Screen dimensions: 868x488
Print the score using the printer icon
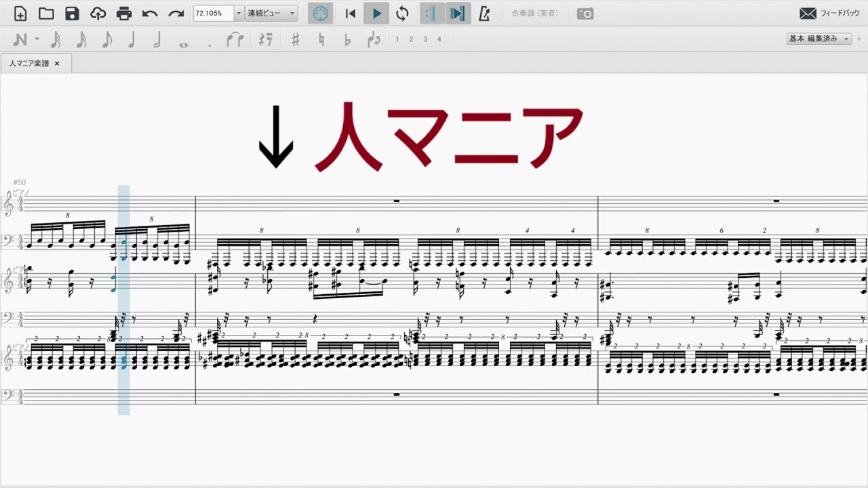(123, 14)
